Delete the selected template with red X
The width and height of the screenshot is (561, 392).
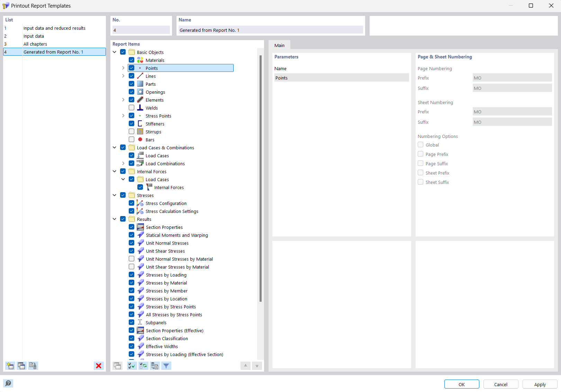click(99, 366)
